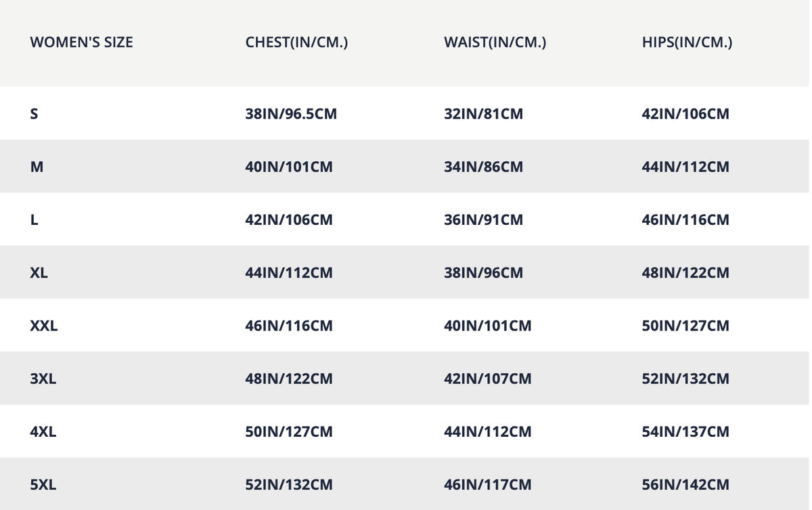812x510 pixels.
Task: Click hips value 56IN/142CM for size 5XL
Action: click(685, 485)
